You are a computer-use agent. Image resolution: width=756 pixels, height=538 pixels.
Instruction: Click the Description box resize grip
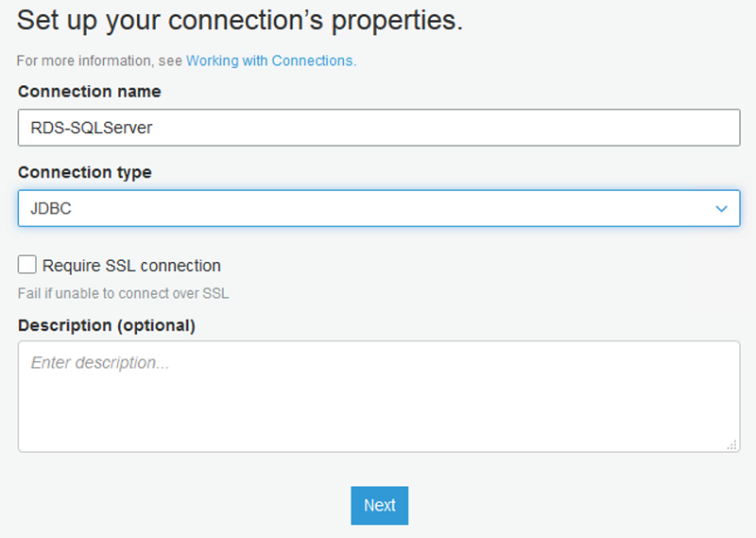click(x=731, y=443)
